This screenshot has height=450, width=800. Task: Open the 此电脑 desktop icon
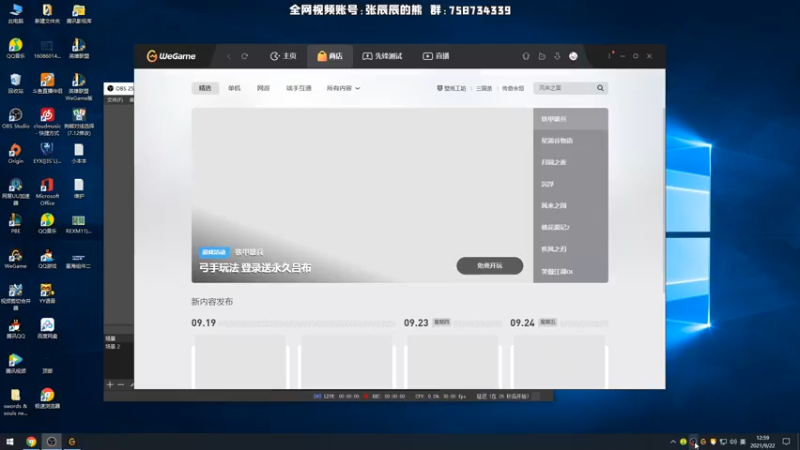[x=15, y=13]
